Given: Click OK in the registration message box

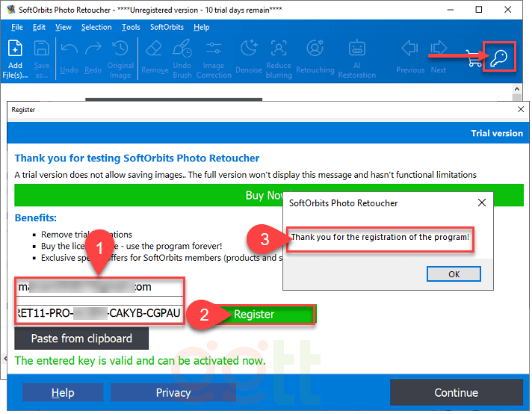Looking at the screenshot, I should (454, 274).
